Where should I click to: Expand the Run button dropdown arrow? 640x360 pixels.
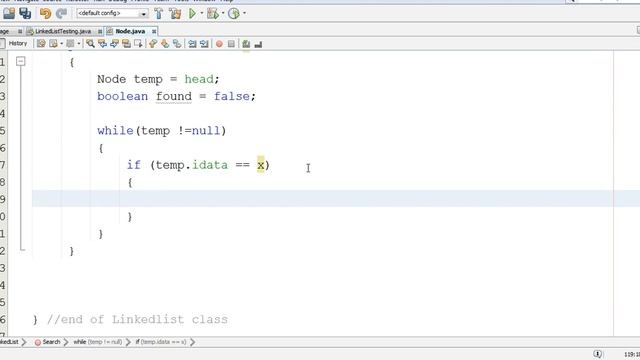tap(201, 13)
